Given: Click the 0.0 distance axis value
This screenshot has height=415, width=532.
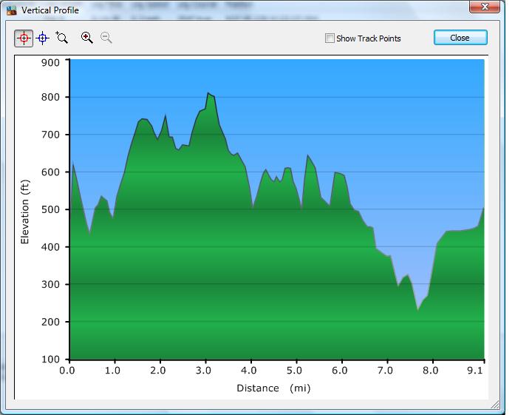Looking at the screenshot, I should pos(66,371).
